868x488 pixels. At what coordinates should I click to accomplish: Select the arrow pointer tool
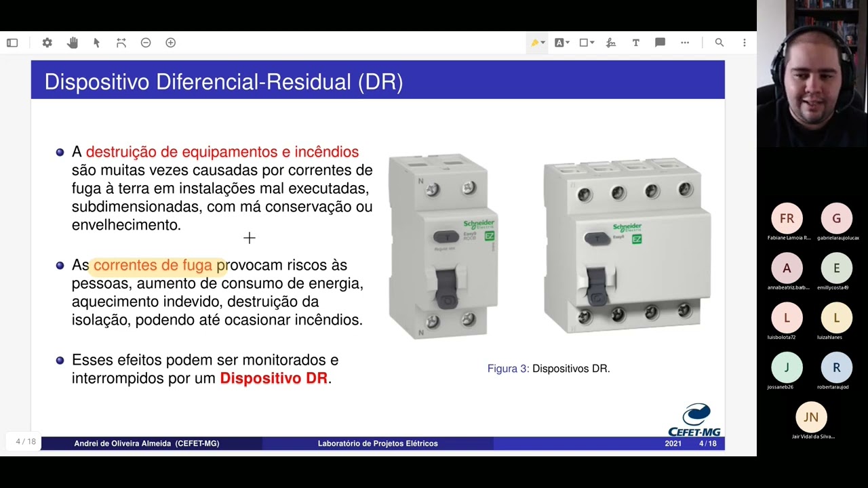click(96, 43)
